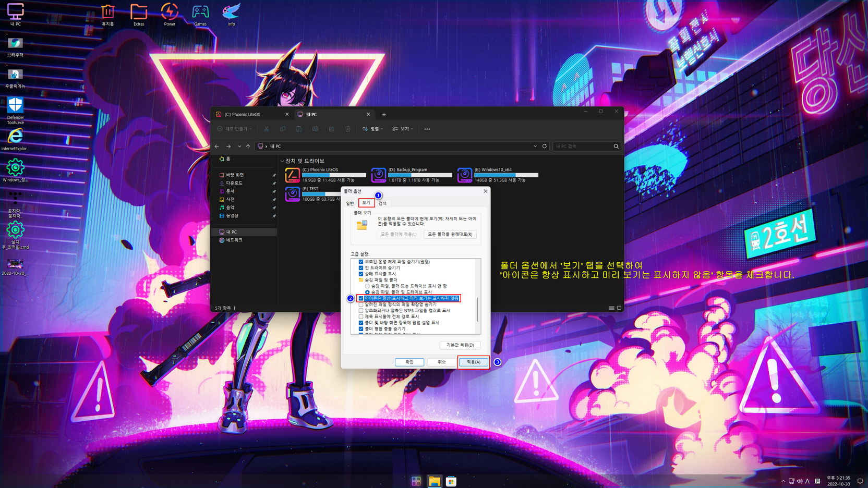
Task: Toggle 보호된 운영 체제 파일 숨기기 checkbox
Action: pyautogui.click(x=361, y=262)
